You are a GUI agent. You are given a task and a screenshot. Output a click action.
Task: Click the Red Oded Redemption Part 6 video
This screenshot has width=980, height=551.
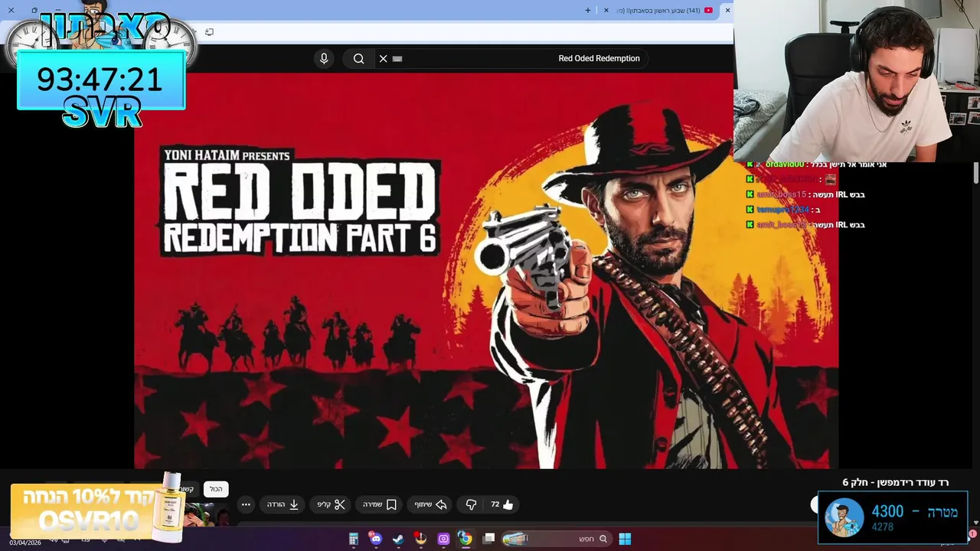486,270
